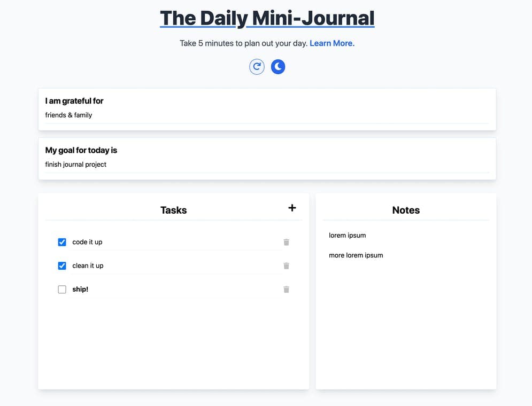Open the circular refresh control above the cards
This screenshot has width=532, height=406.
click(257, 66)
